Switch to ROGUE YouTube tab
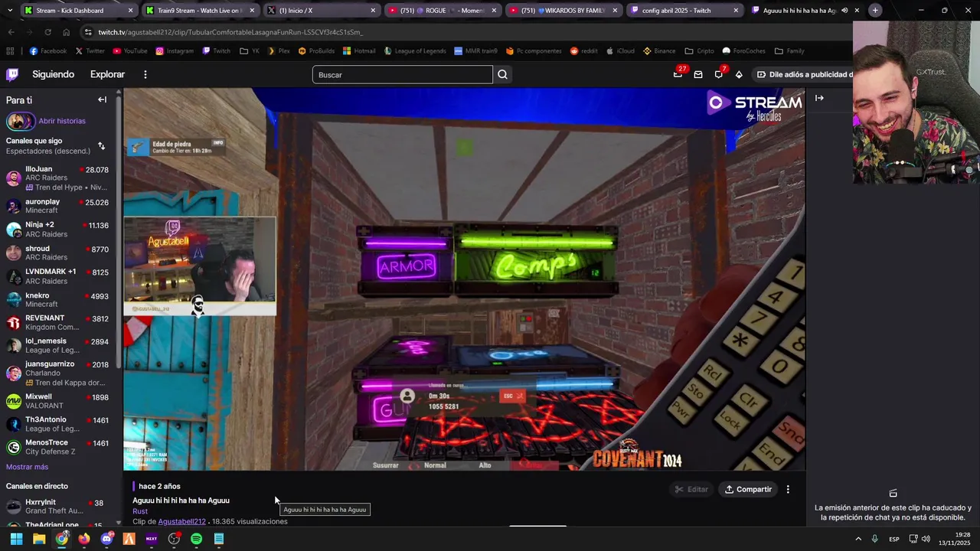The image size is (980, 551). click(x=443, y=11)
